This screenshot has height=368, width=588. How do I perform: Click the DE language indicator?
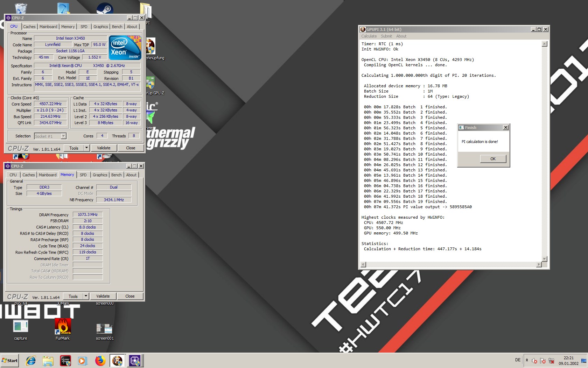coord(518,360)
